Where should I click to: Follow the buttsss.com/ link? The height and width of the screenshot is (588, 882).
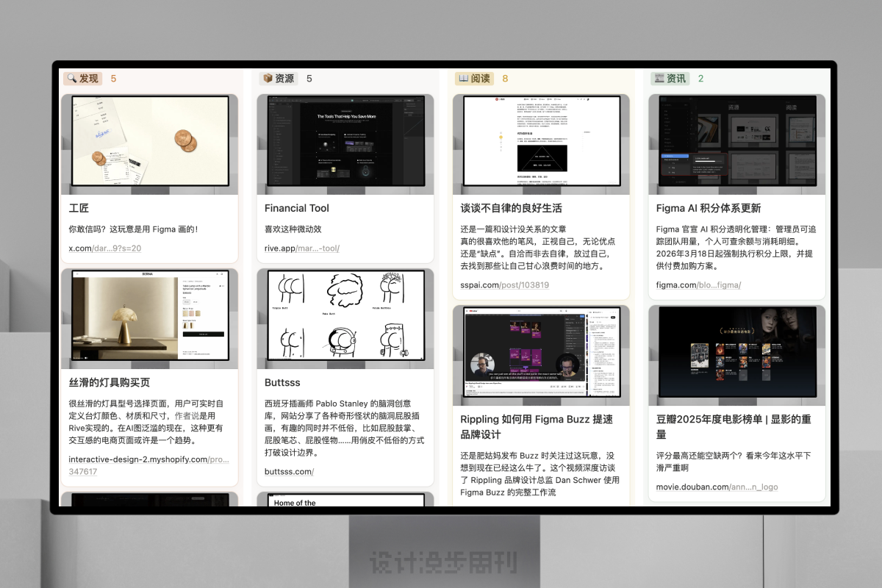click(289, 472)
